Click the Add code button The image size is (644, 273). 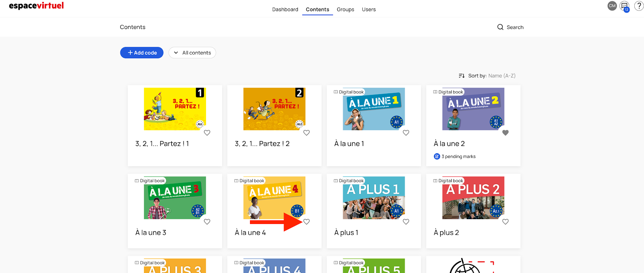(142, 53)
